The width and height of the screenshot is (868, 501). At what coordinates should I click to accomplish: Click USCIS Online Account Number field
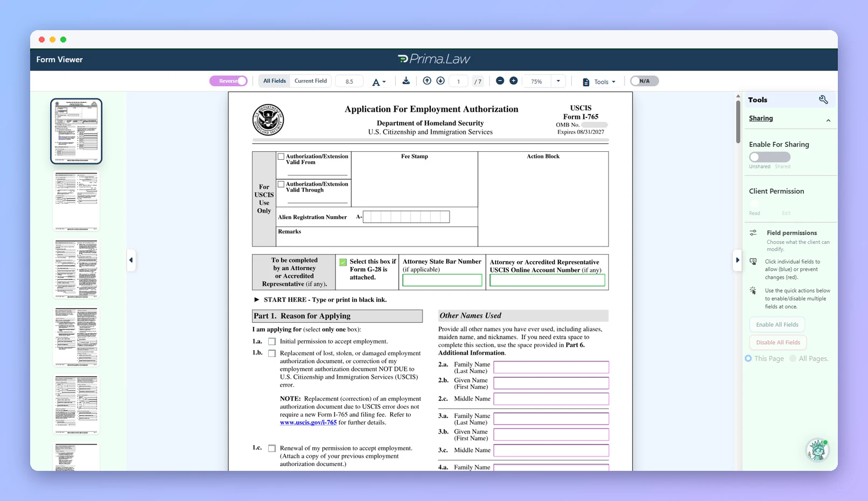coord(547,280)
